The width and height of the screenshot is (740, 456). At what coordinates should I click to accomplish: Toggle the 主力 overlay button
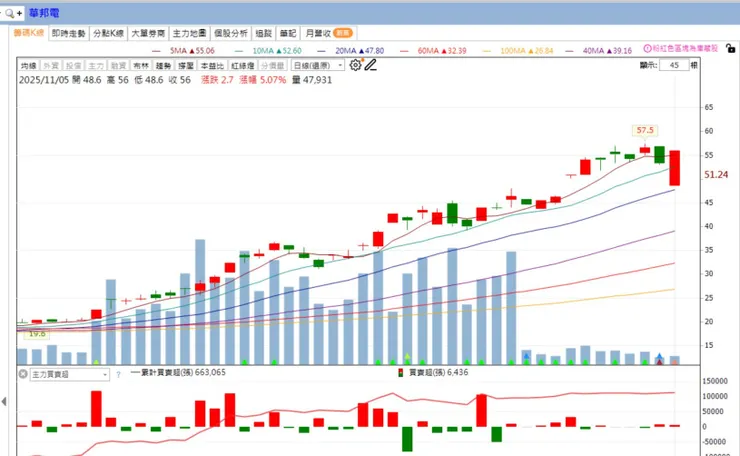coord(96,66)
